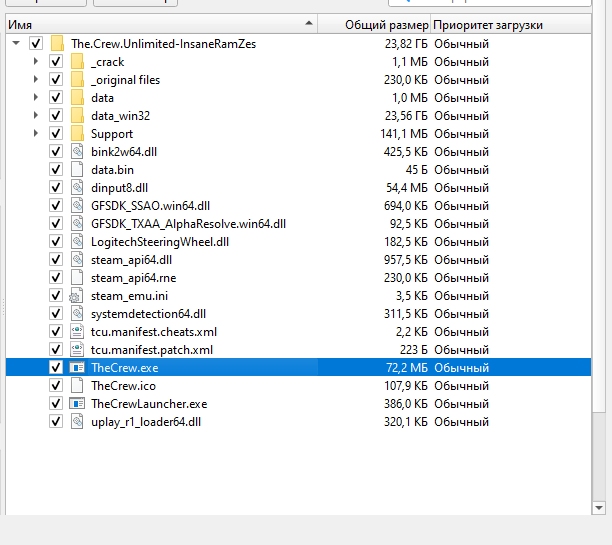612x545 pixels.
Task: Select the steam_api64.dll file row
Action: (298, 260)
